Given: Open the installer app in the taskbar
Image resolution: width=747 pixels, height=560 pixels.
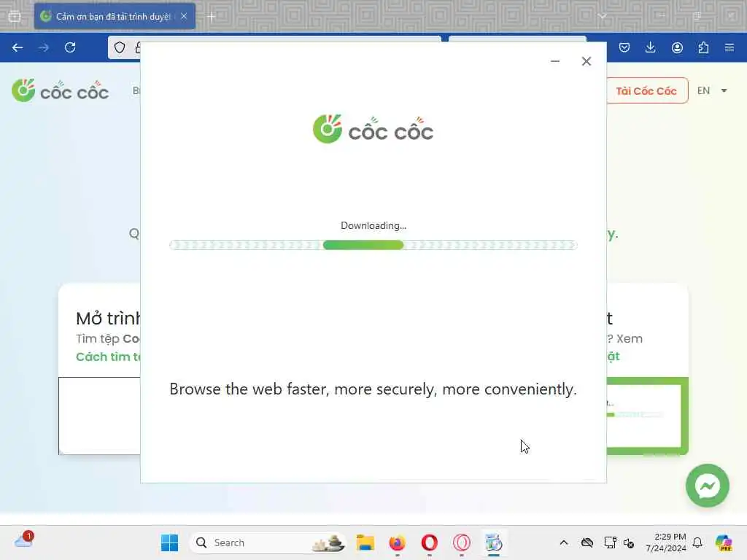Looking at the screenshot, I should (x=494, y=542).
